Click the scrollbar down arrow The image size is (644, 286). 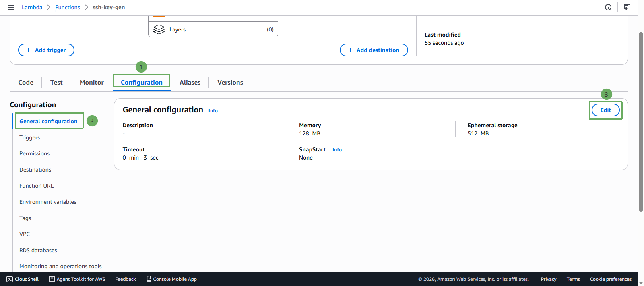(641, 283)
